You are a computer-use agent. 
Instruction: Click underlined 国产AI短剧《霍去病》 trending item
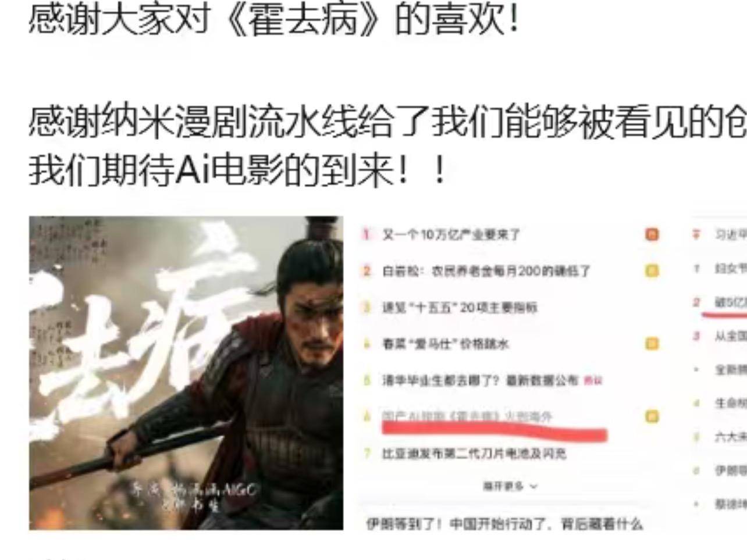(467, 416)
